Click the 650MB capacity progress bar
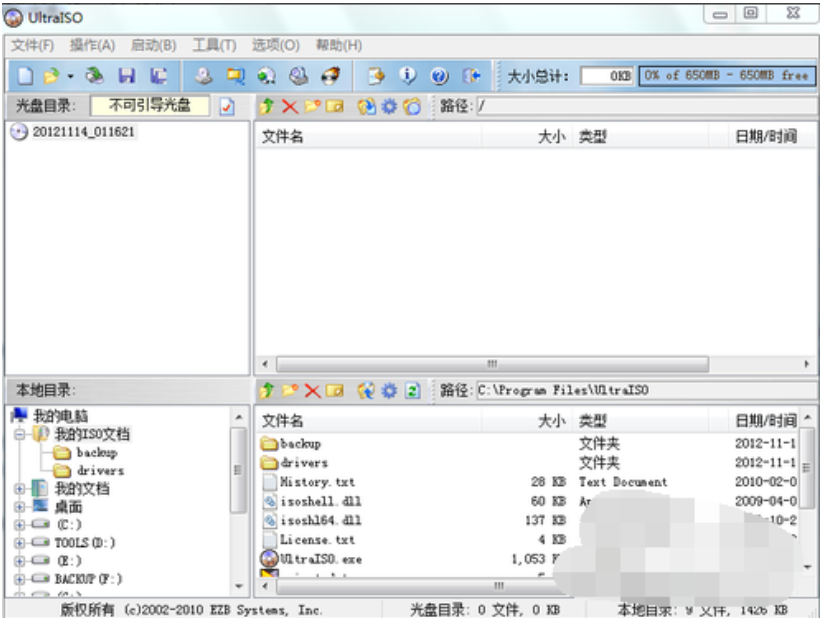 (x=725, y=76)
